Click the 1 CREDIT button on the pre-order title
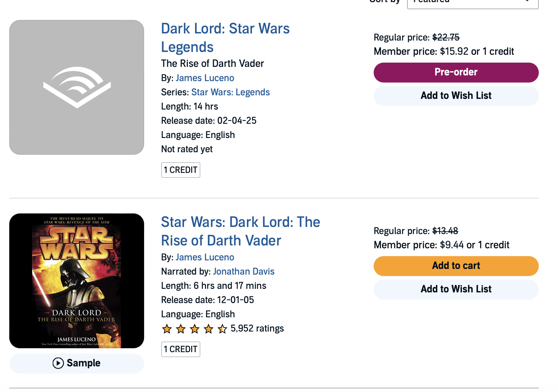The height and width of the screenshot is (392, 558). click(x=180, y=170)
